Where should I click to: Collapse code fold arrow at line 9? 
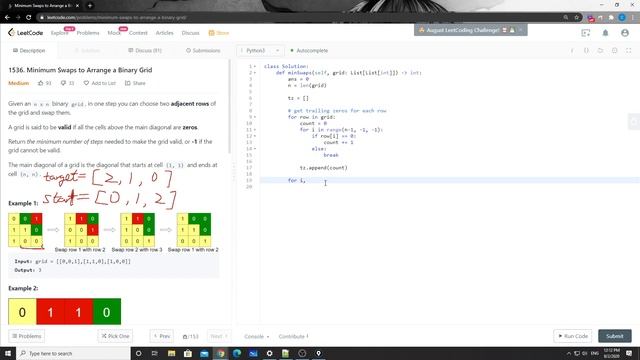(x=255, y=117)
